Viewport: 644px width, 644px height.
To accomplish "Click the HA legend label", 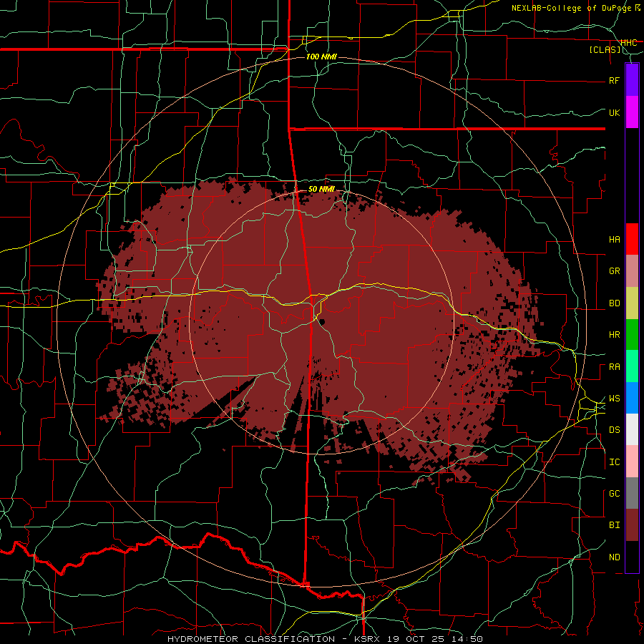I will pos(614,240).
